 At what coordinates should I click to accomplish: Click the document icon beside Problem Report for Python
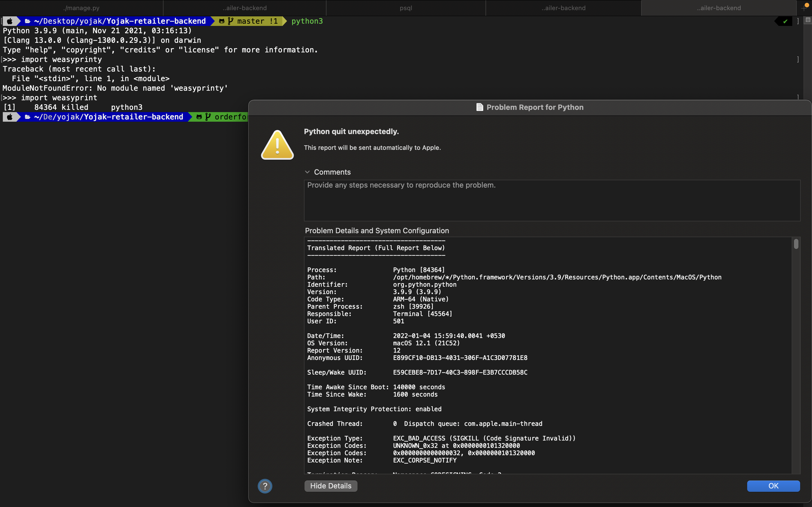(x=480, y=107)
